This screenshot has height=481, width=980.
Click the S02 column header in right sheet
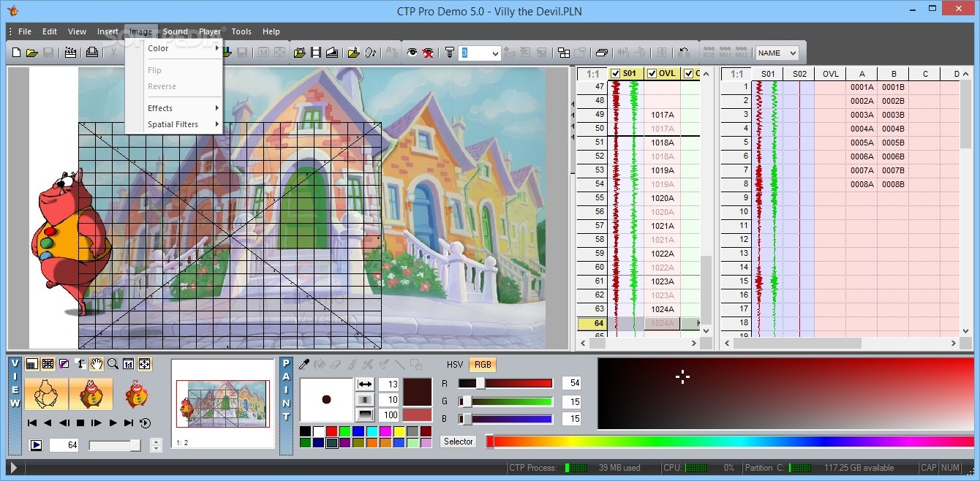799,74
